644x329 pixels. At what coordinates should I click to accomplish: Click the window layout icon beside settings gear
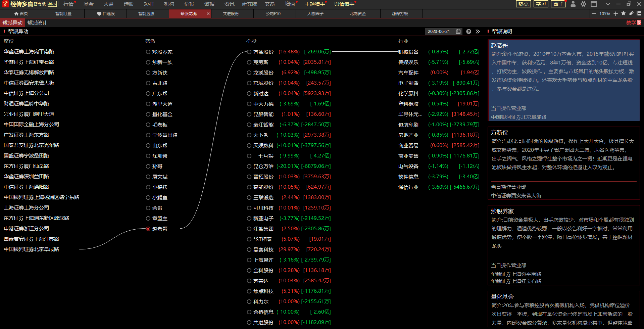coord(594,4)
